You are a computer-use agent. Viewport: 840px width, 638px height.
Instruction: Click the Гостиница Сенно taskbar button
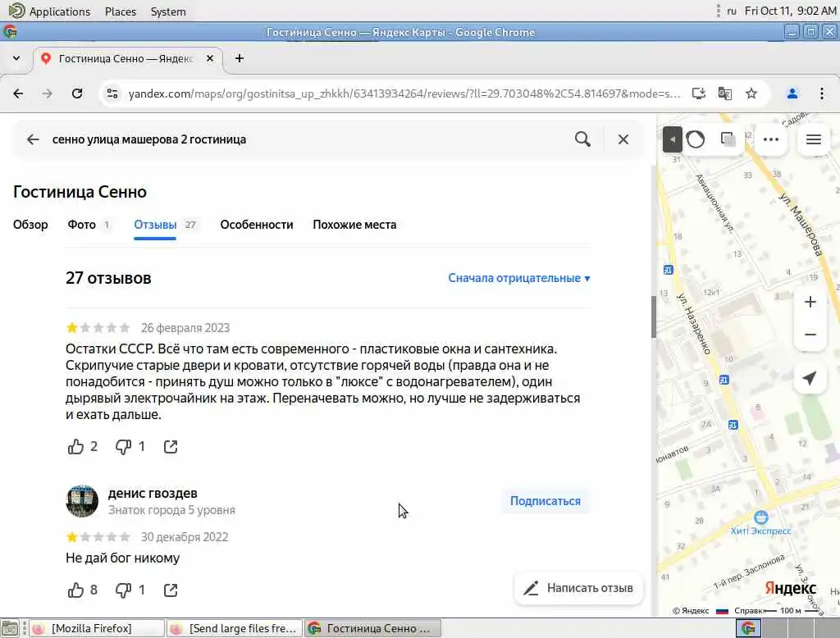click(x=373, y=628)
